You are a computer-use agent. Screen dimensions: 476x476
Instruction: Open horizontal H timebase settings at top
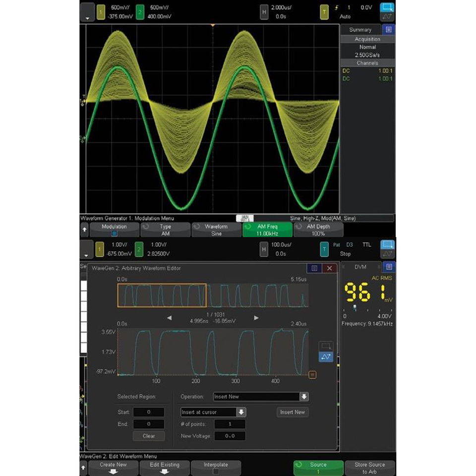(x=264, y=12)
